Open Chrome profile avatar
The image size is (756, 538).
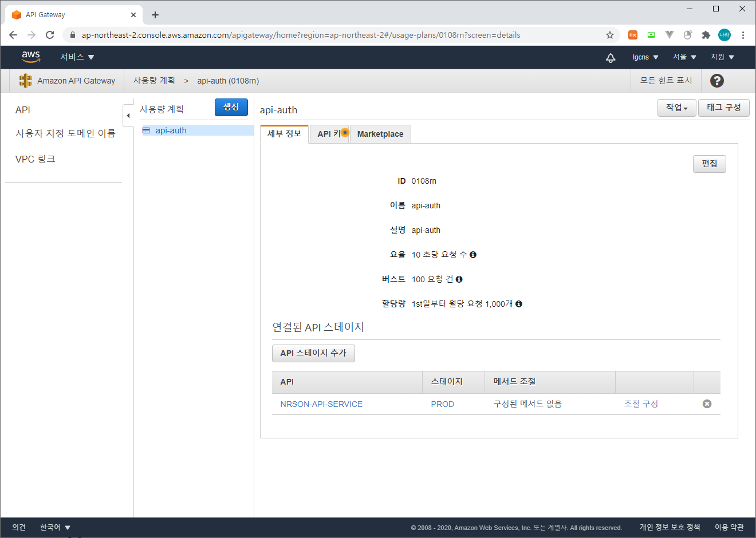pyautogui.click(x=724, y=35)
